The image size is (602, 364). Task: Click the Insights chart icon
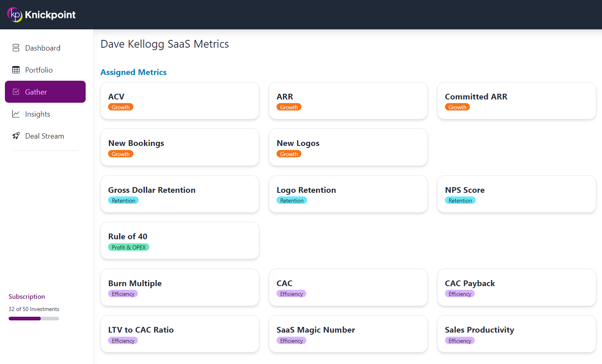[x=16, y=114]
